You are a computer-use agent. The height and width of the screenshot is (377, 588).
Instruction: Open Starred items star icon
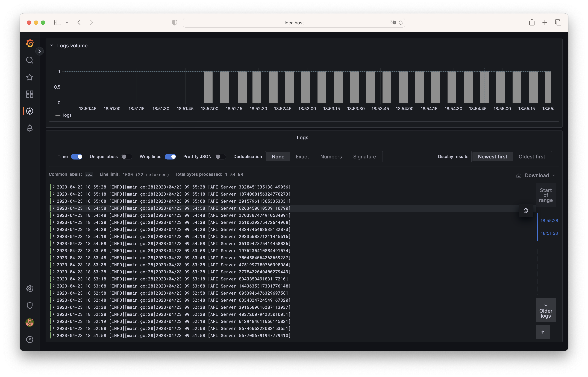(x=30, y=77)
